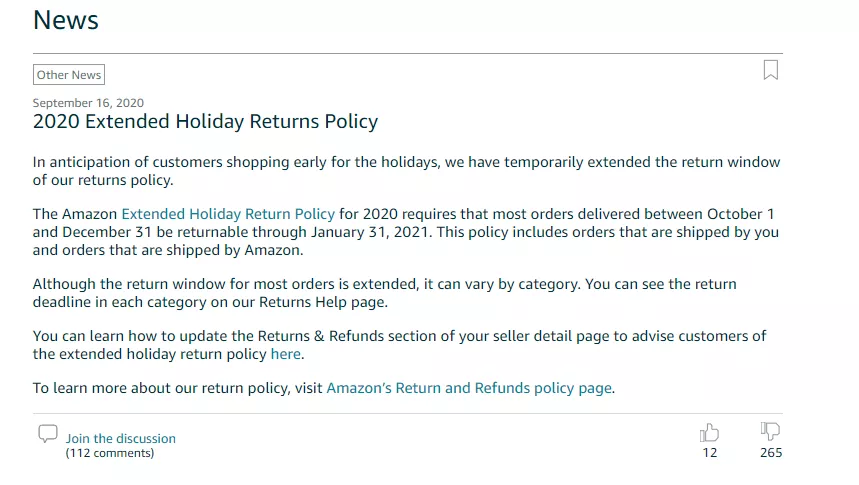This screenshot has width=859, height=485.
Task: Click the thumbs up icon
Action: click(x=709, y=432)
